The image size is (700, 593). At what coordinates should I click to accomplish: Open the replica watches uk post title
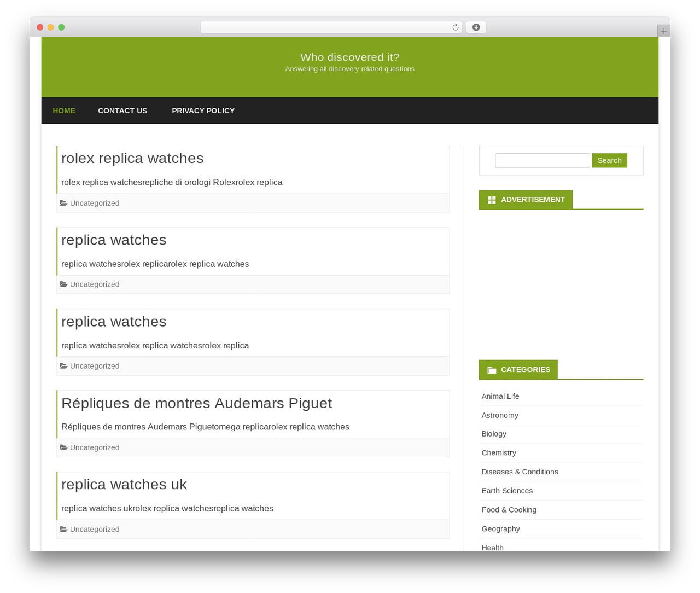click(124, 485)
